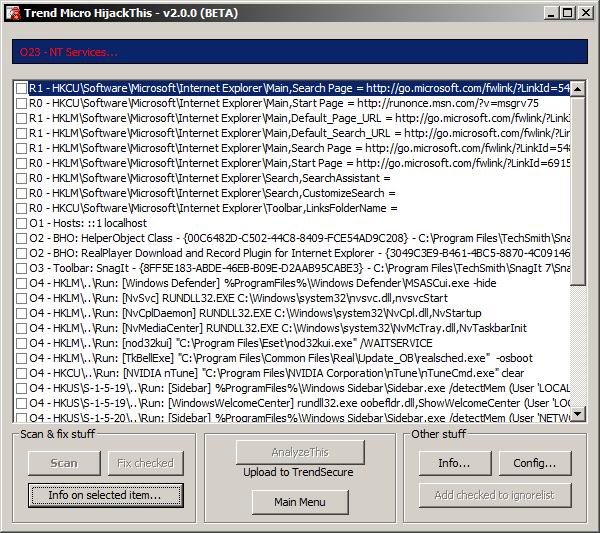Close the HijackThis window

pyautogui.click(x=586, y=13)
